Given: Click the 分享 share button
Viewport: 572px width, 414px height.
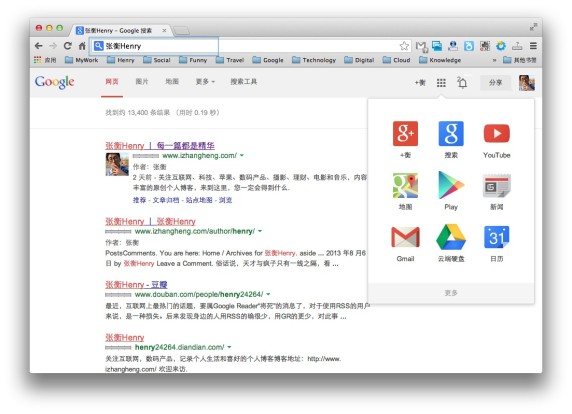Looking at the screenshot, I should [x=495, y=83].
